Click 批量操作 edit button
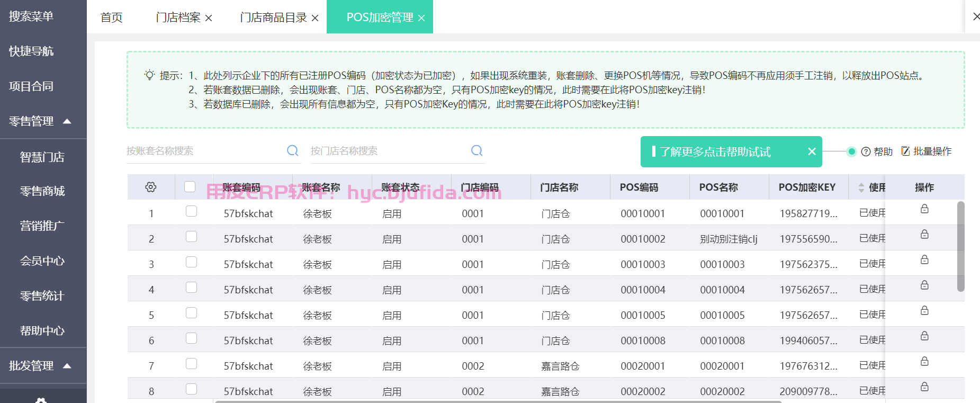The width and height of the screenshot is (980, 403). point(926,151)
